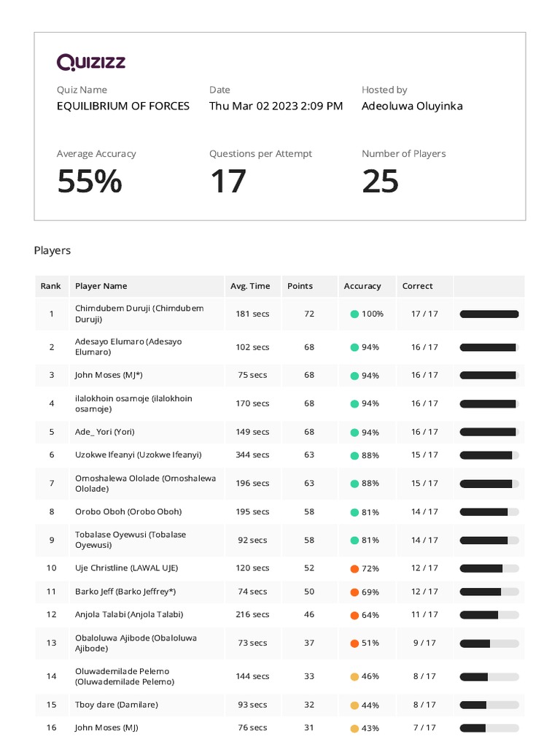560x747 pixels.
Task: Click progress bar for Anjola Talabi
Action: coord(489,615)
